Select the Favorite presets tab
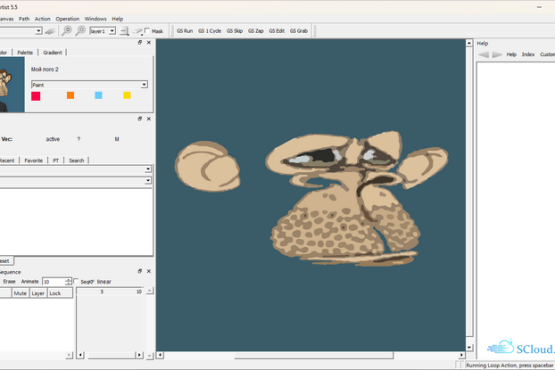Screen dimensions: 555x370 [34, 160]
